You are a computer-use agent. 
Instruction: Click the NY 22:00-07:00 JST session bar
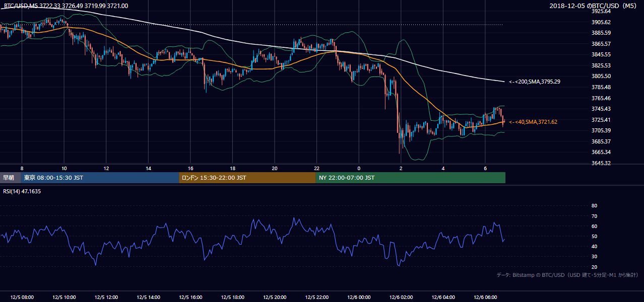click(411, 178)
